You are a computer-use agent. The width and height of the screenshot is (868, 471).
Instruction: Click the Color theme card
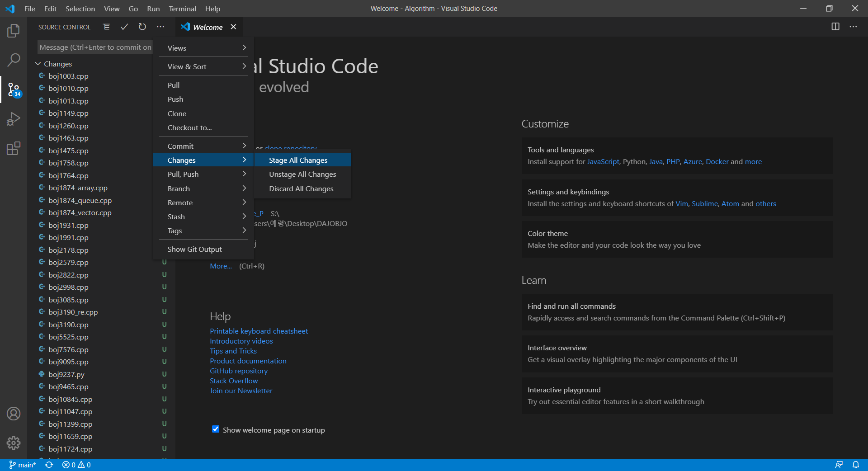677,239
